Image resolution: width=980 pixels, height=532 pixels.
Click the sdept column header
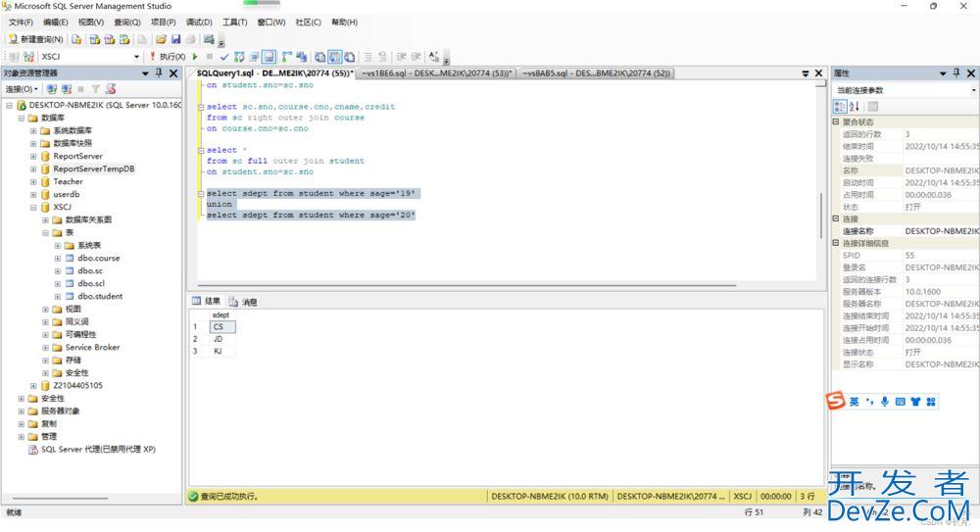pyautogui.click(x=221, y=315)
